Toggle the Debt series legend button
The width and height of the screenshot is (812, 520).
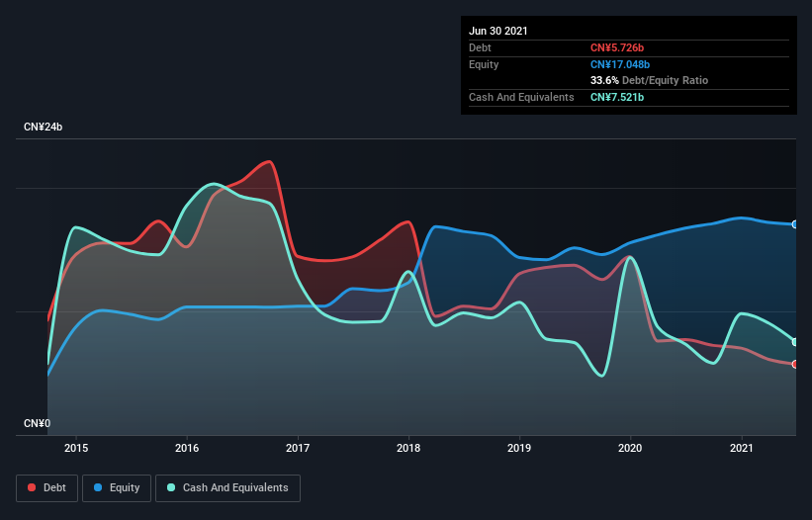click(x=47, y=488)
